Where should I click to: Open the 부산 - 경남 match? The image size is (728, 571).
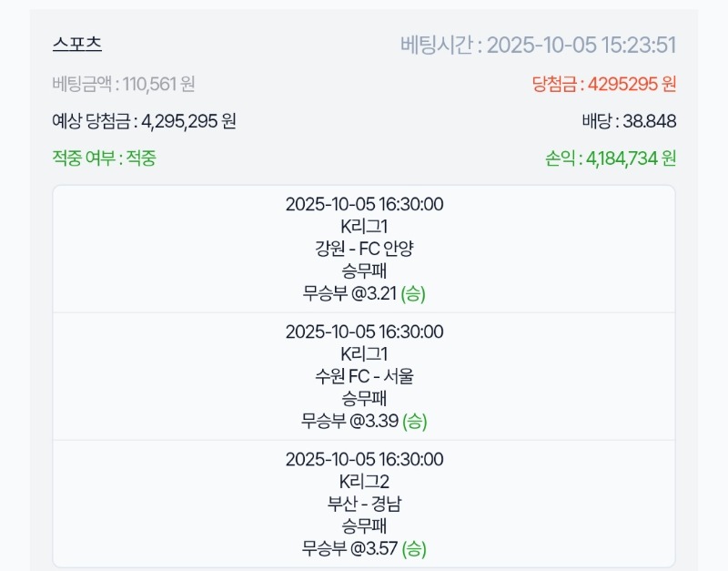[x=364, y=504]
